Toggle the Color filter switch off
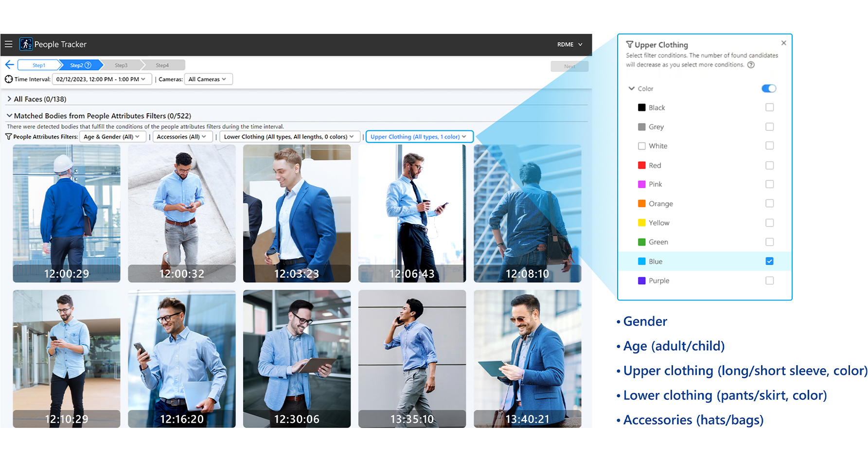The height and width of the screenshot is (462, 868). pyautogui.click(x=768, y=89)
